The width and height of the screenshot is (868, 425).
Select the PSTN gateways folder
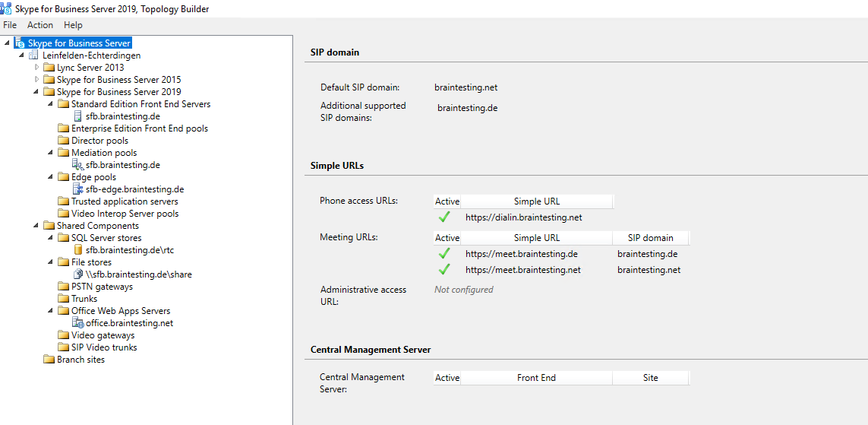pyautogui.click(x=102, y=287)
